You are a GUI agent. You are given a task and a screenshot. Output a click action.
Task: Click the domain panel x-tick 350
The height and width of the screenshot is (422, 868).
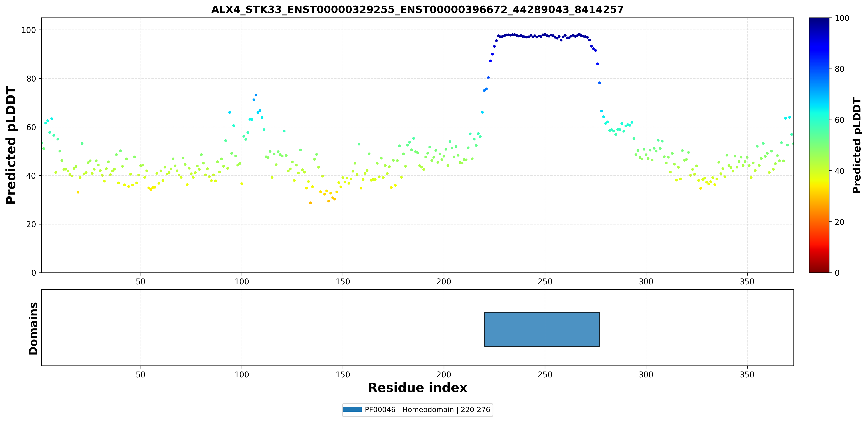747,374
